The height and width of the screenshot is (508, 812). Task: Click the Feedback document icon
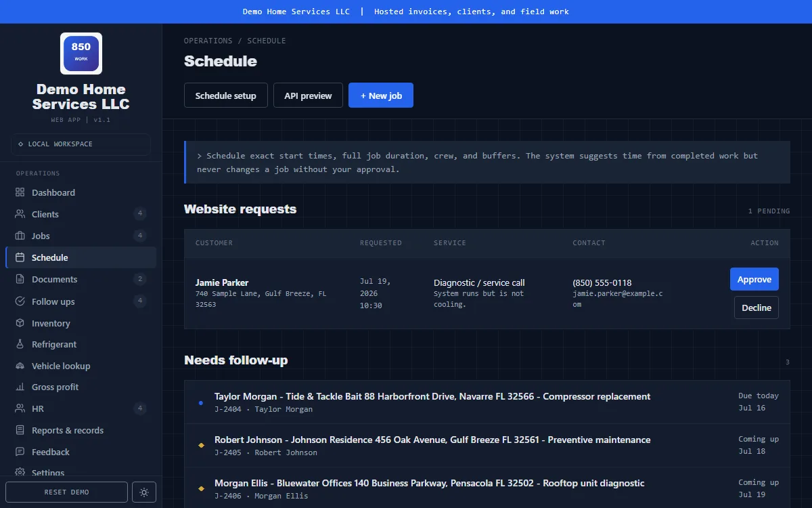pos(20,452)
